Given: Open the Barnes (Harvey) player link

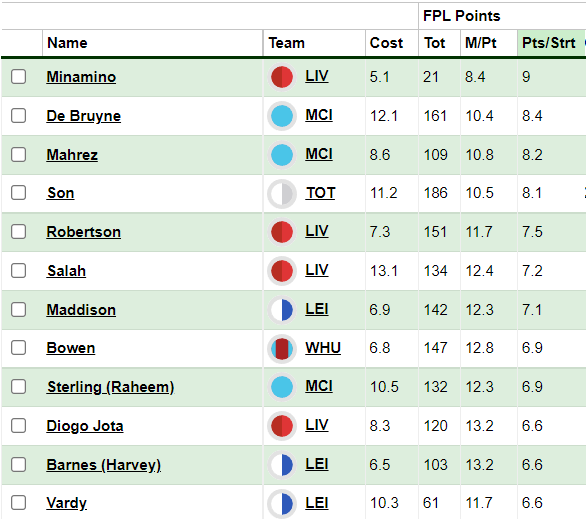Looking at the screenshot, I should 104,465.
